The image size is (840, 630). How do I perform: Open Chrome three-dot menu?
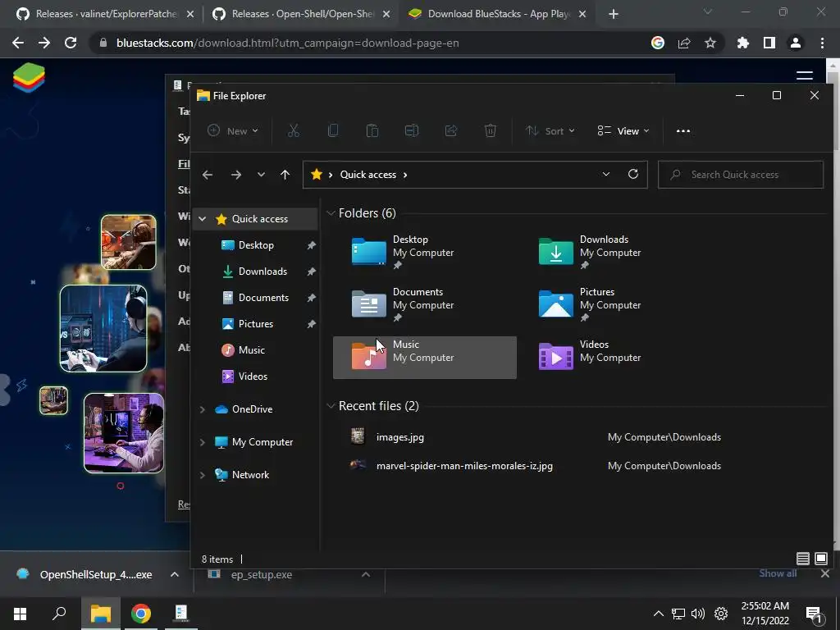[822, 43]
